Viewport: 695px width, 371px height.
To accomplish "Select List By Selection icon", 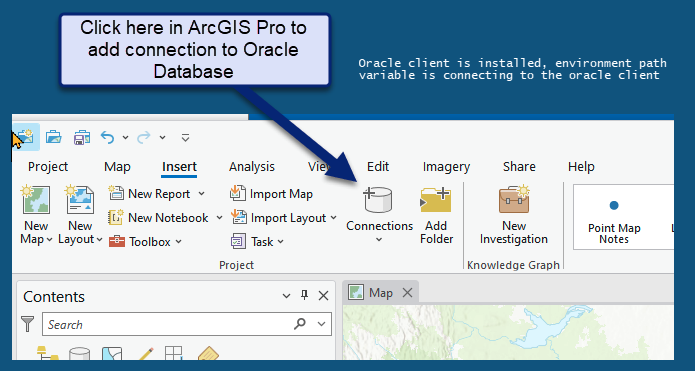I will pyautogui.click(x=112, y=353).
